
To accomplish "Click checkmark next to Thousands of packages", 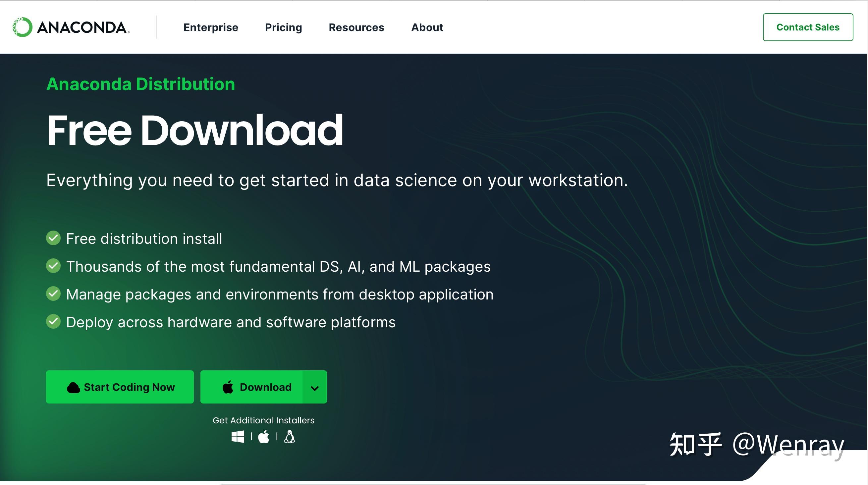I will 53,266.
